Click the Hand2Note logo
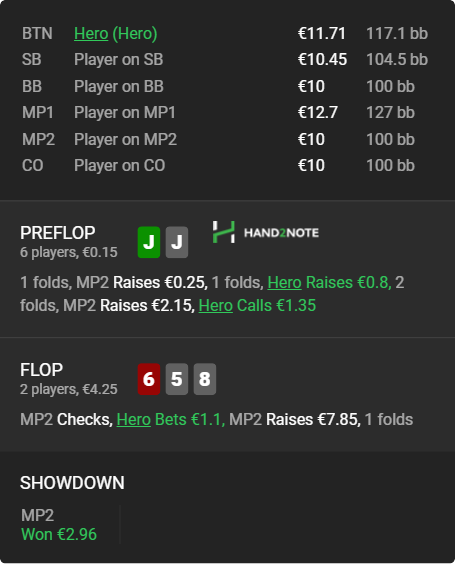 coord(265,232)
